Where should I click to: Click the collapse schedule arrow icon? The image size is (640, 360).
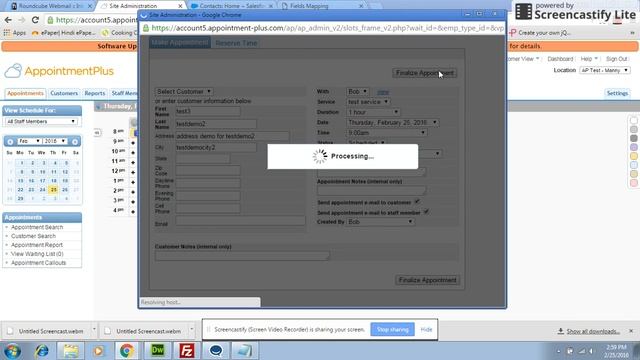coord(97,132)
